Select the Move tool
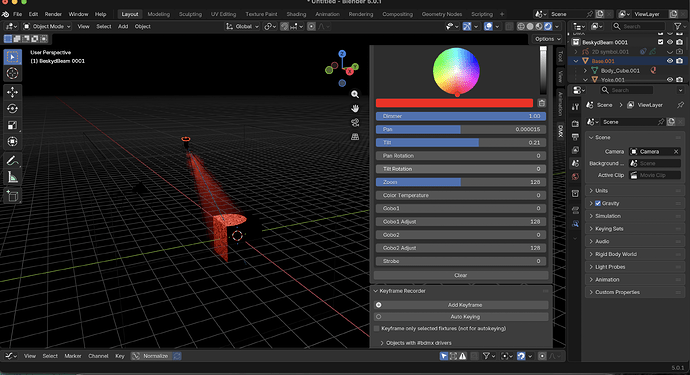690x375 pixels. [x=12, y=92]
